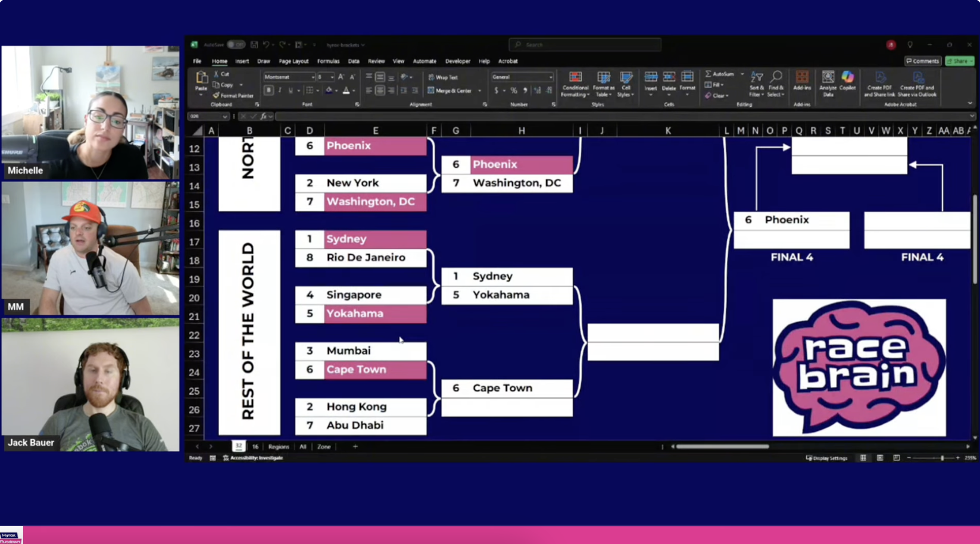980x544 pixels.
Task: Click the Insert Function fx icon
Action: [263, 117]
